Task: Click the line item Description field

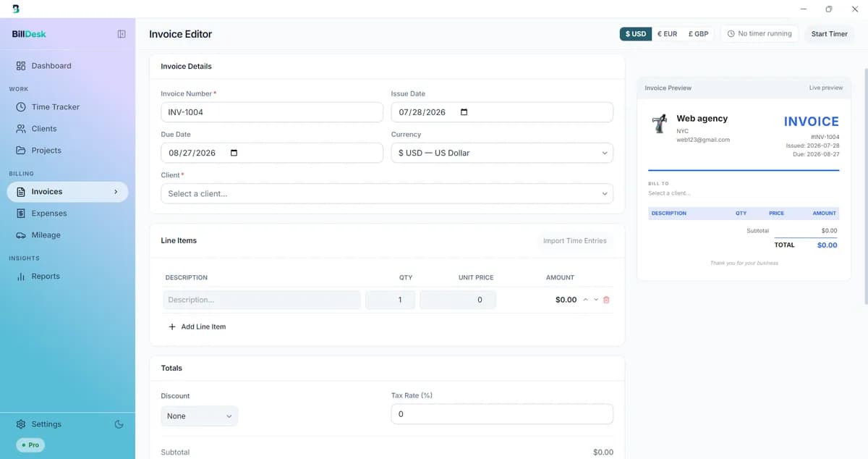Action: click(x=261, y=300)
